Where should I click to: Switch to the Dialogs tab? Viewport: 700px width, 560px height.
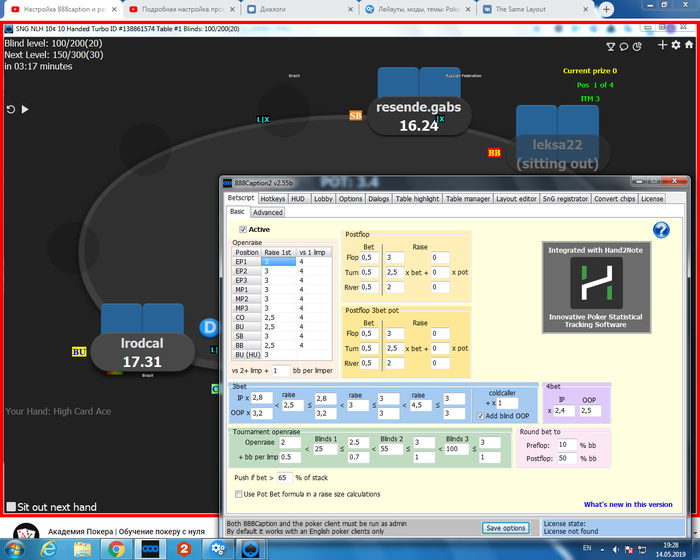pos(379,199)
